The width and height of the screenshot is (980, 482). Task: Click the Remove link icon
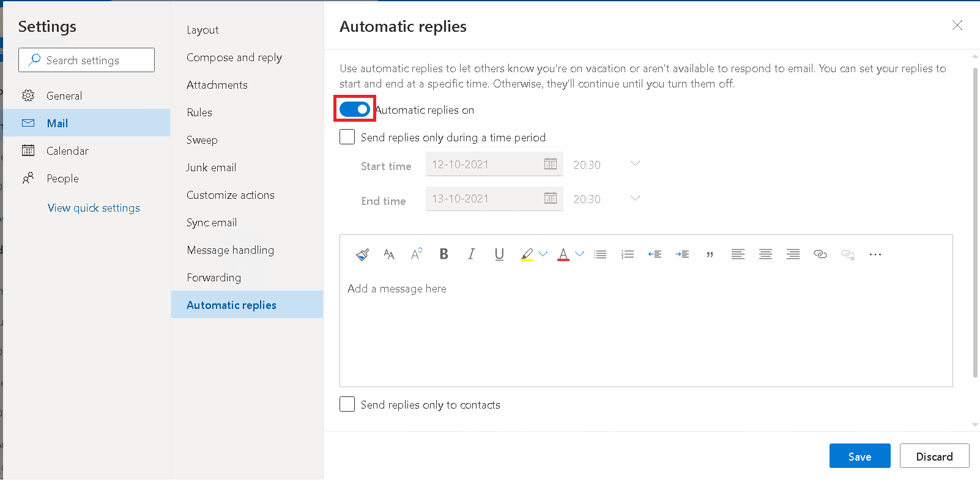[848, 254]
